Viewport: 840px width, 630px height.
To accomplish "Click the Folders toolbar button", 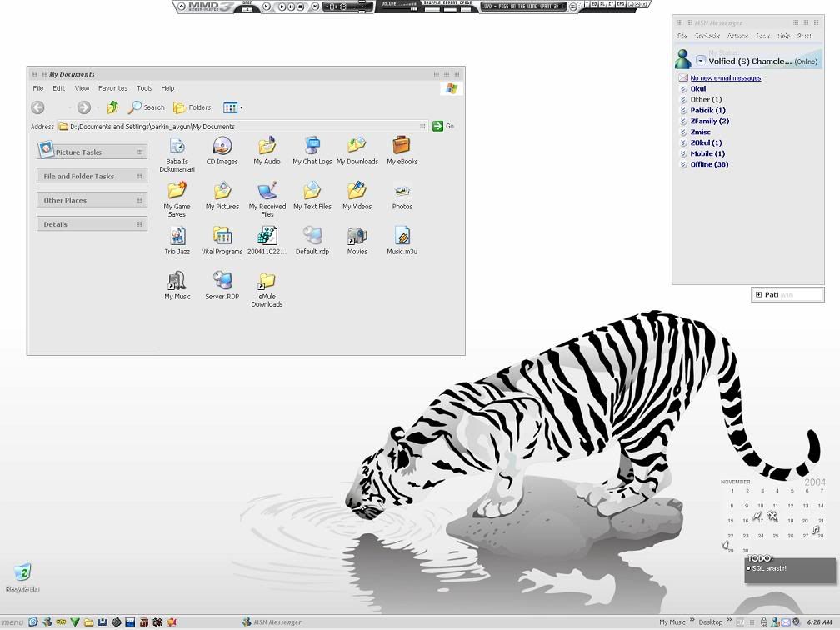I will [192, 107].
